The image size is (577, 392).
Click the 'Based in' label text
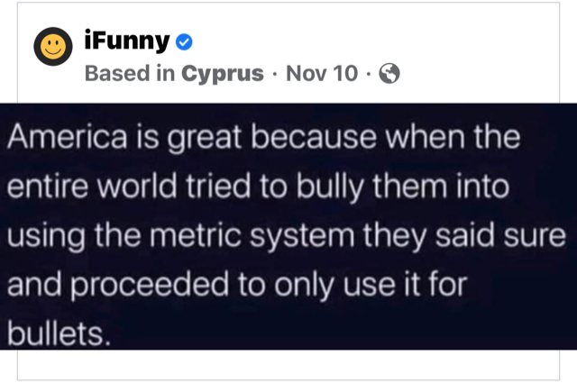pos(130,73)
